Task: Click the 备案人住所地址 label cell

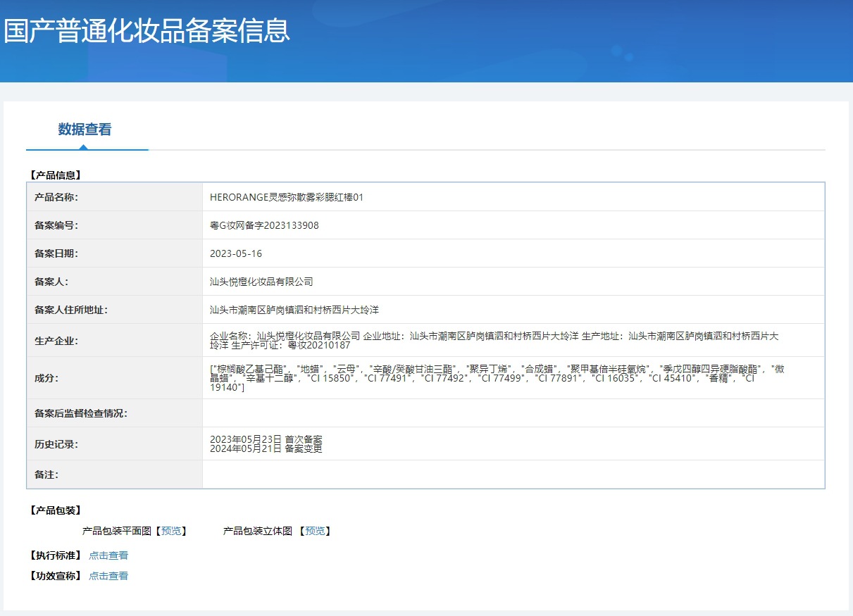Action: click(115, 310)
